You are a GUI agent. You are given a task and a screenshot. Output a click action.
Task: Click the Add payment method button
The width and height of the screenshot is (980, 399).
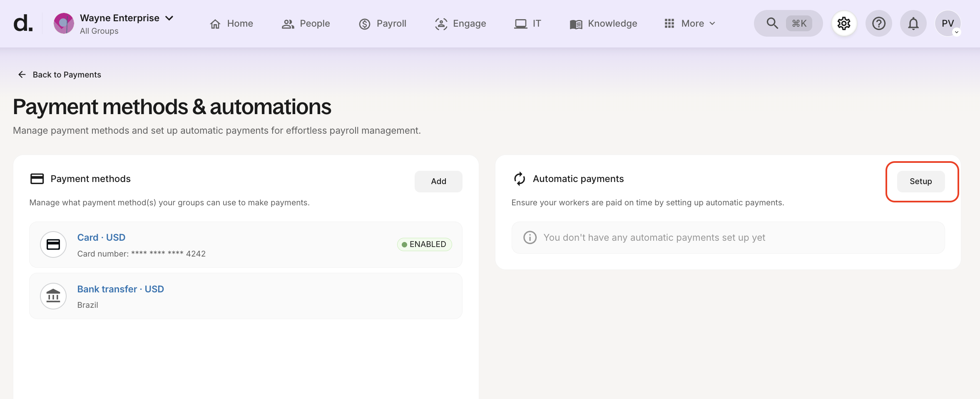[438, 181]
